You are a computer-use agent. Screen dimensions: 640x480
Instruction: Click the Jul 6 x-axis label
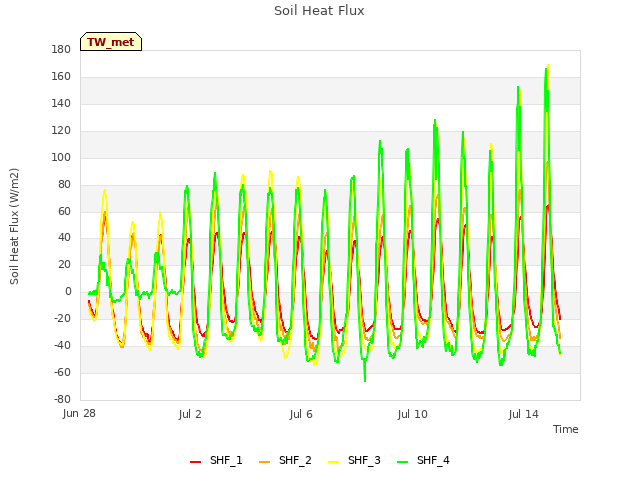301,414
